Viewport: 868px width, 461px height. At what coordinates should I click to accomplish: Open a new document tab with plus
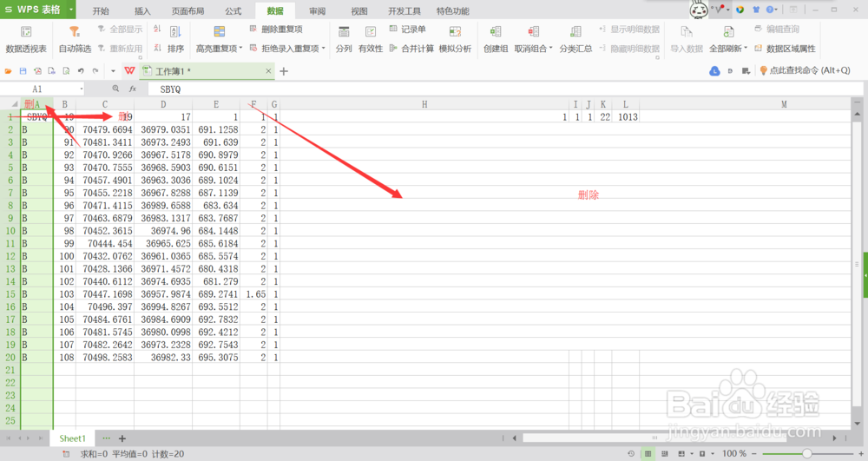pos(284,71)
